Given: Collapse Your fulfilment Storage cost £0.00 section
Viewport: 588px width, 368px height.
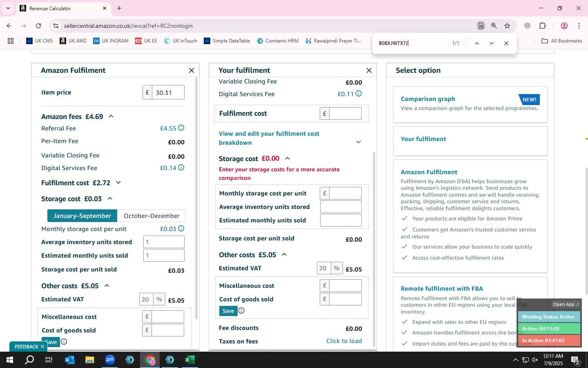Looking at the screenshot, I should click(287, 158).
